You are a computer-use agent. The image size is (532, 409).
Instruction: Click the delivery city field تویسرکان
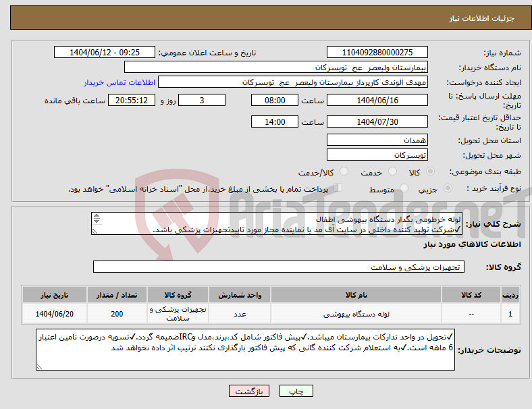[x=377, y=155]
